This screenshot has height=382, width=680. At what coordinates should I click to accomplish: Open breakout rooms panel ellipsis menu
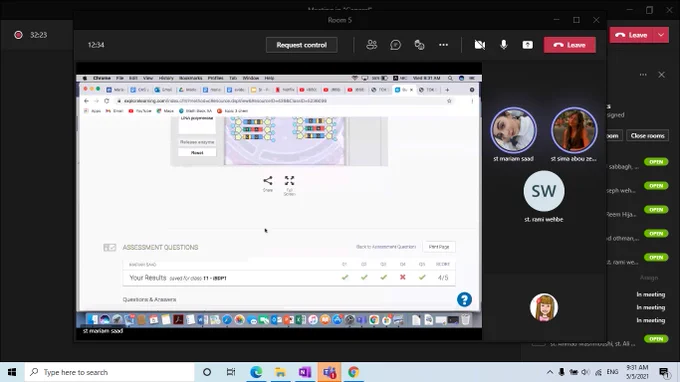click(x=643, y=75)
